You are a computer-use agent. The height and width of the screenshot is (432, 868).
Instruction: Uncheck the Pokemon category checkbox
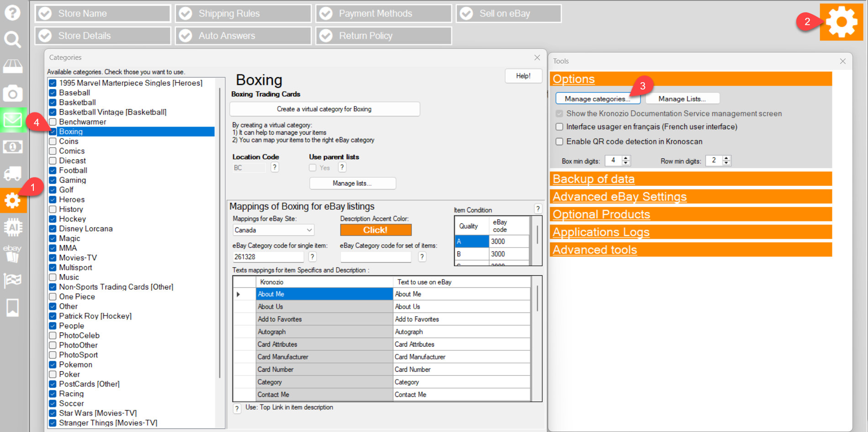pos(53,364)
